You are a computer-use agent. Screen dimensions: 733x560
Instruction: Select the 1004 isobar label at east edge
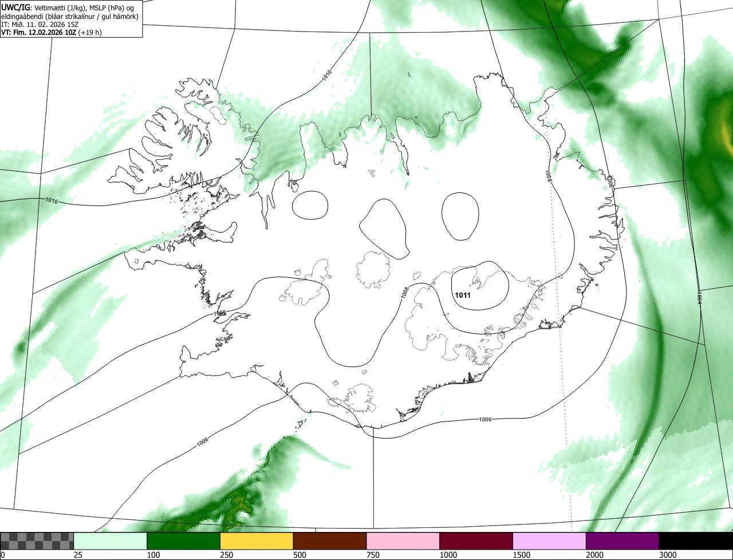click(x=700, y=297)
